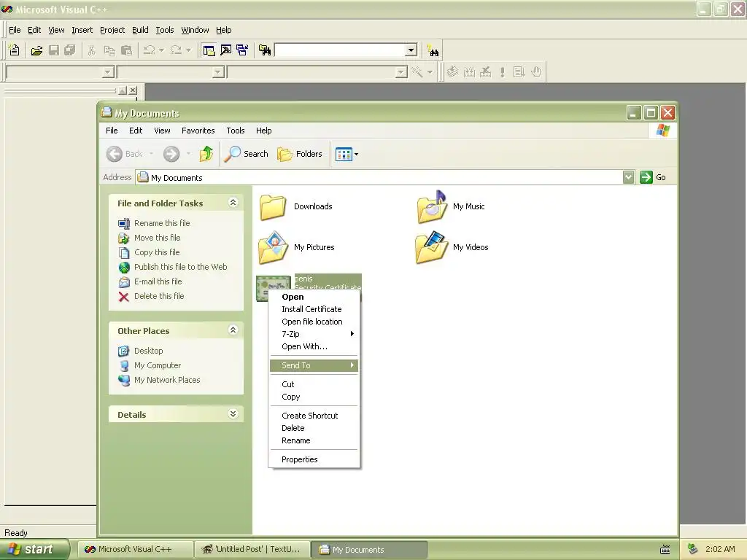Image resolution: width=747 pixels, height=560 pixels.
Task: Click the Paste icon in Visual C++ toolbar
Action: (126, 50)
